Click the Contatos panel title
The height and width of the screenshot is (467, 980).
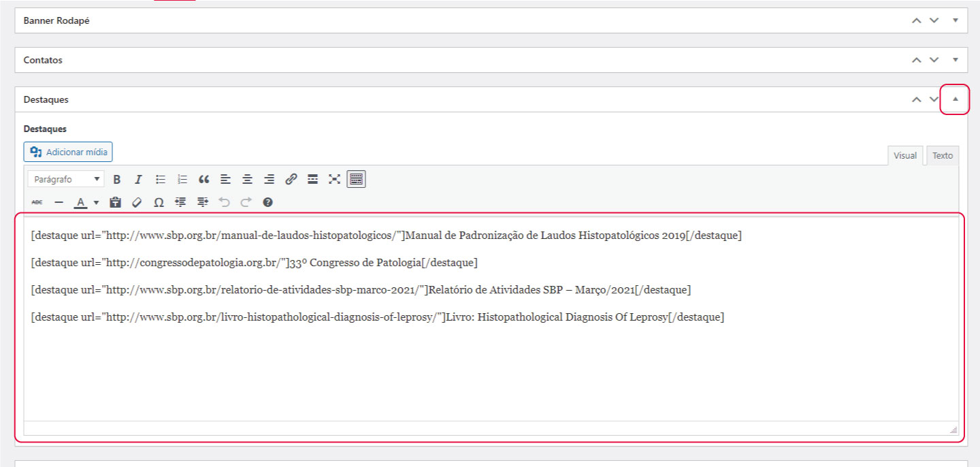coord(43,60)
